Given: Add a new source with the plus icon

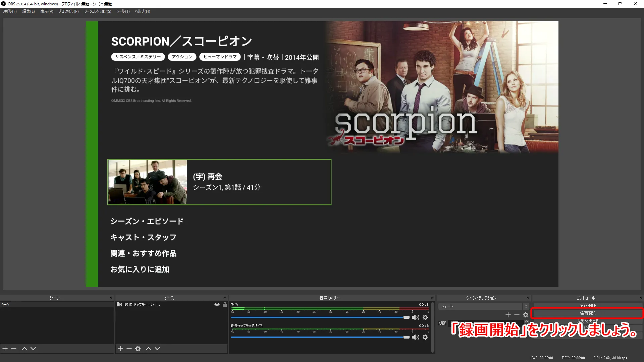Looking at the screenshot, I should click(120, 349).
